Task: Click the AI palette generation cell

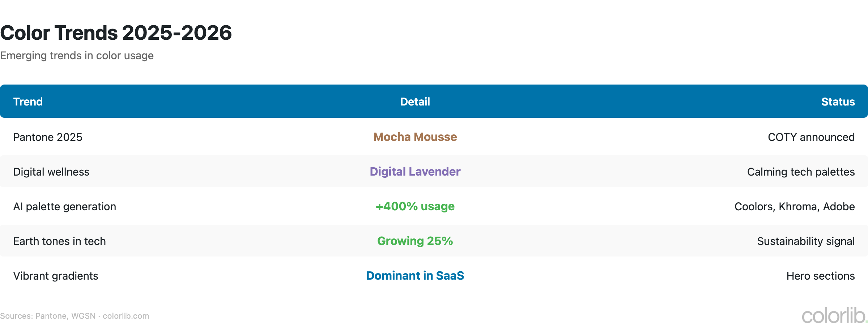Action: tap(65, 207)
